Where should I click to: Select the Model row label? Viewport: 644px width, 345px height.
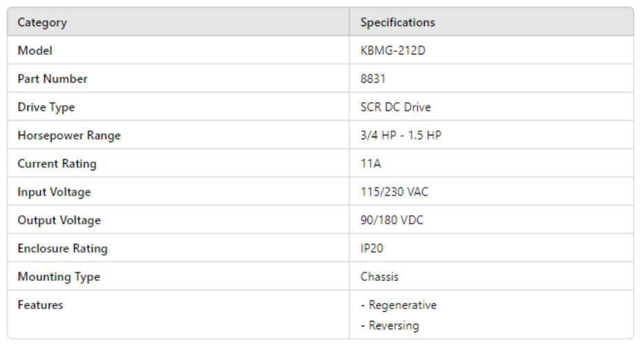34,50
